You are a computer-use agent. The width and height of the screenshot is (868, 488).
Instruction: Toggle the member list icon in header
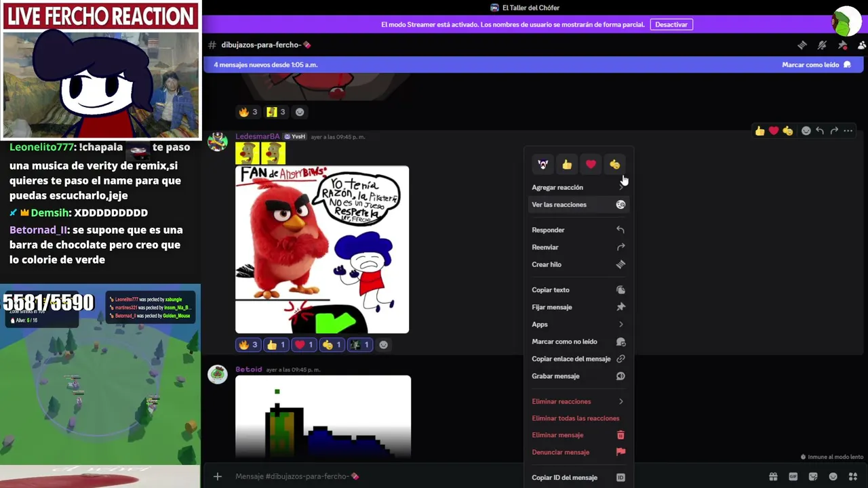coord(862,45)
